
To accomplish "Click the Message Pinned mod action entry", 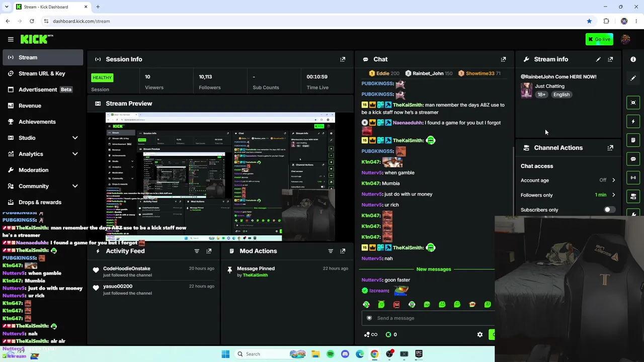I will (x=287, y=271).
